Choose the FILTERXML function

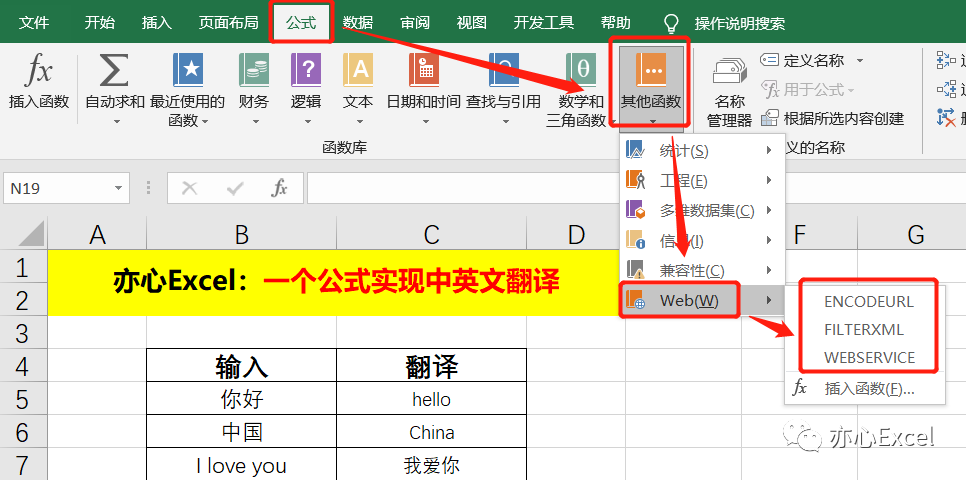pyautogui.click(x=864, y=330)
